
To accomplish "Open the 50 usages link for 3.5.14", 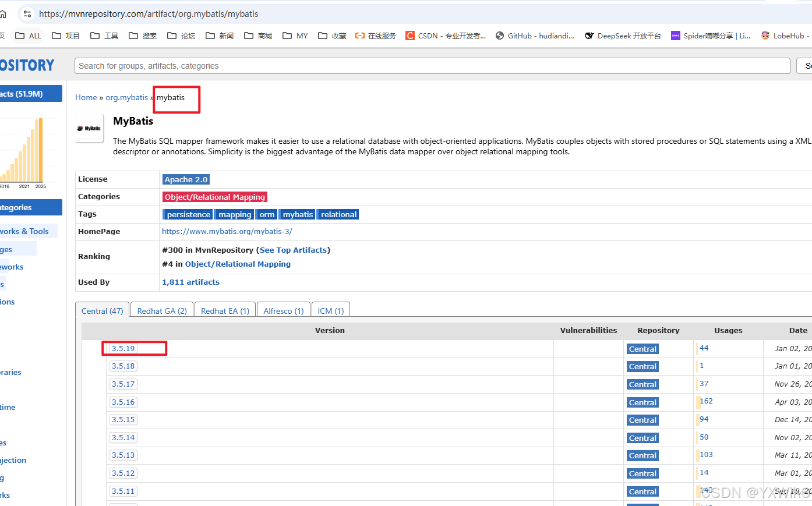I will pyautogui.click(x=704, y=437).
